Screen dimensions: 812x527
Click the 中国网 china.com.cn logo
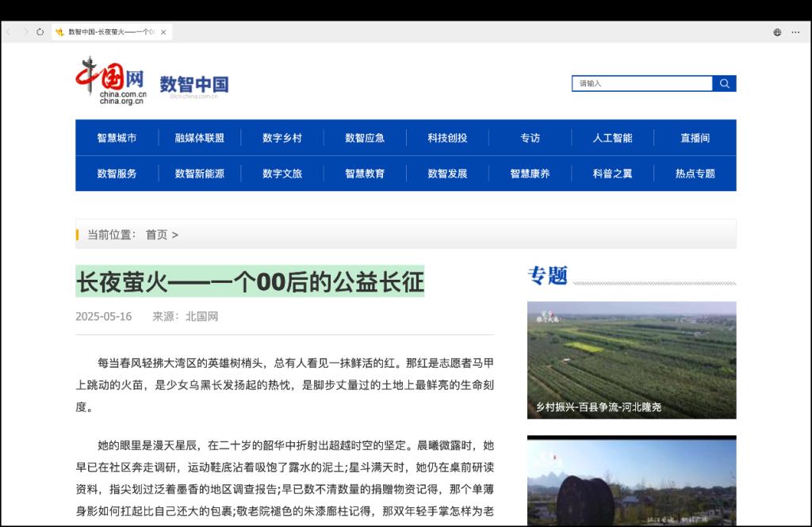coord(111,81)
